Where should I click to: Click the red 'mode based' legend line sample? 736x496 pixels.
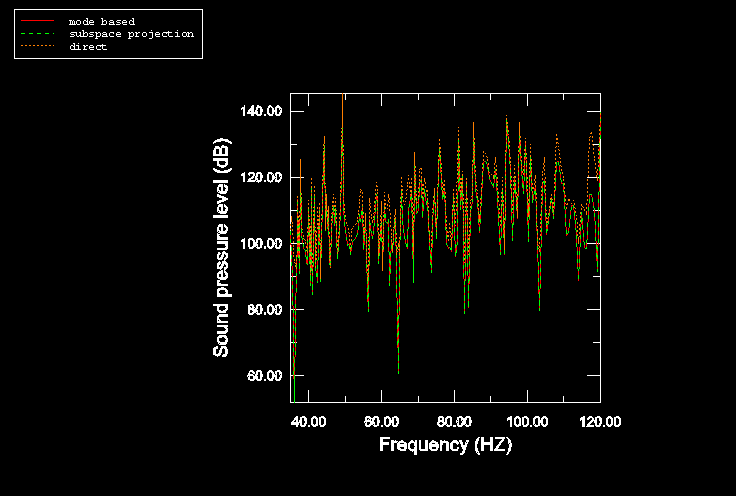tap(37, 21)
